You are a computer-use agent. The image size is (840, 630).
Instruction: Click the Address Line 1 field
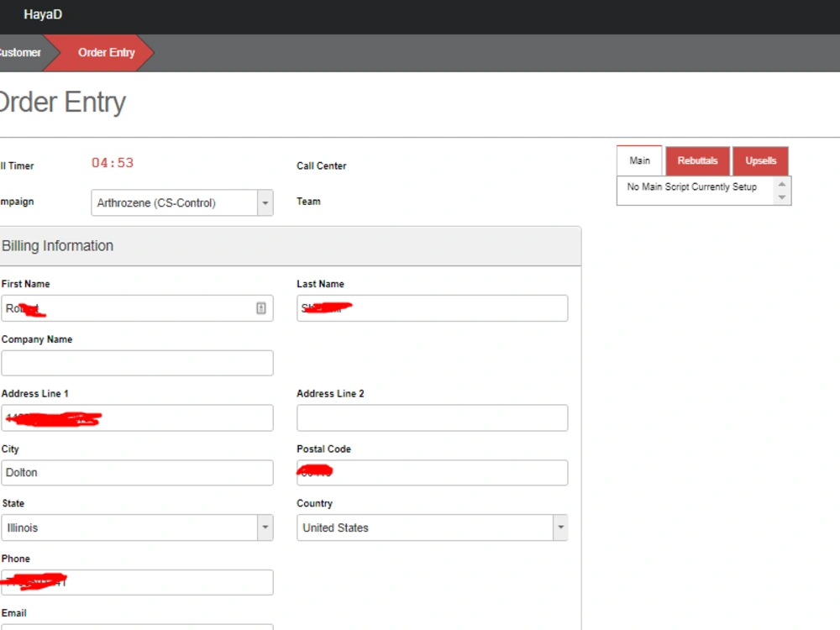[x=137, y=417]
